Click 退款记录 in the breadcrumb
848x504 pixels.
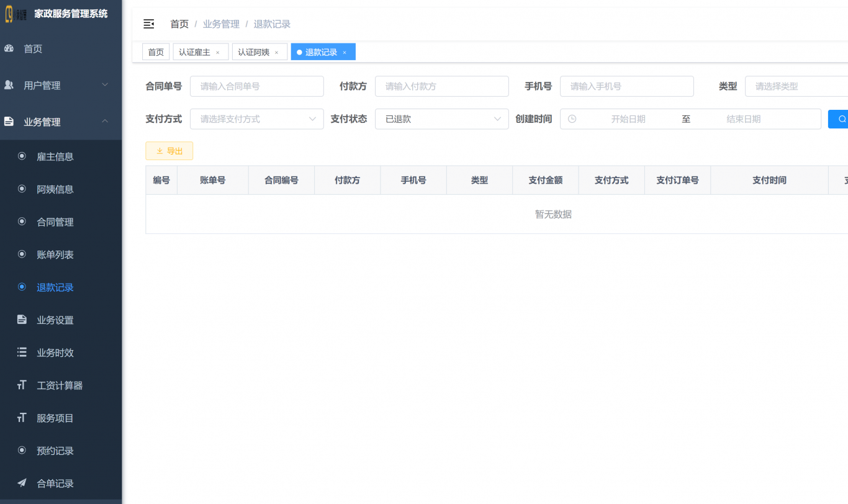[272, 24]
